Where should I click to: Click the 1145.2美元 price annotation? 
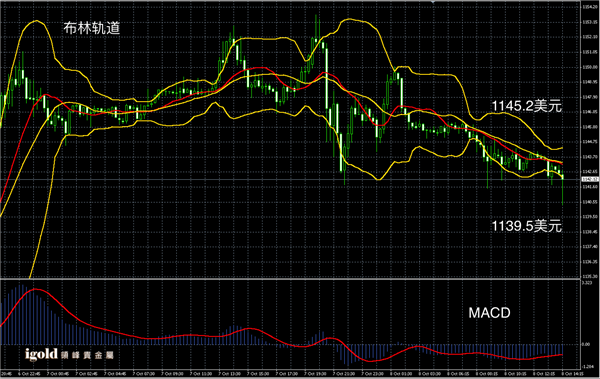pos(527,106)
